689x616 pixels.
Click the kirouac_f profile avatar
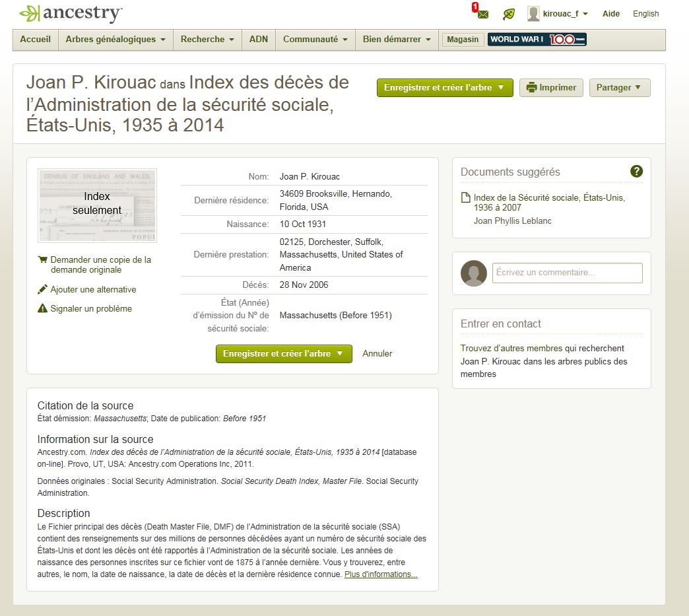(x=533, y=14)
